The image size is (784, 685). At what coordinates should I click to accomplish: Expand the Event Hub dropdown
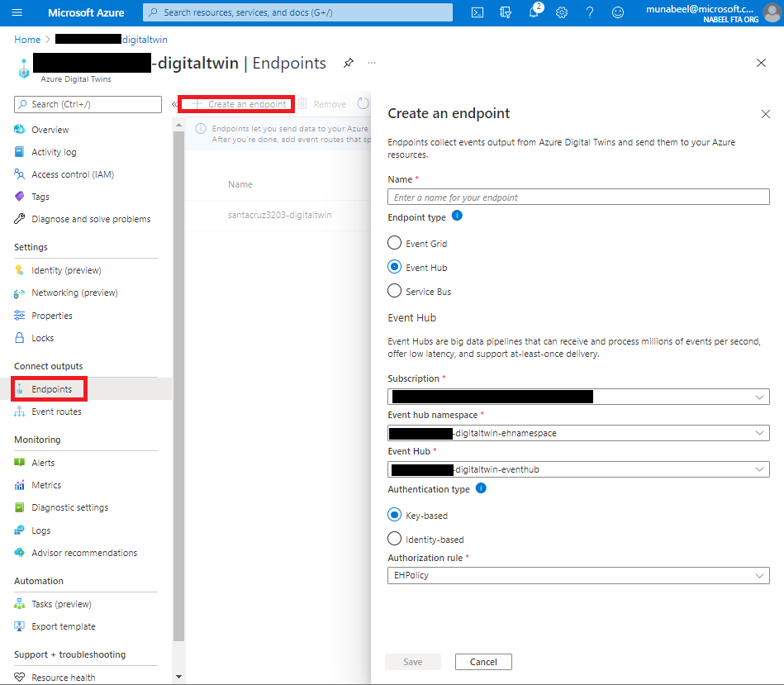tap(578, 469)
